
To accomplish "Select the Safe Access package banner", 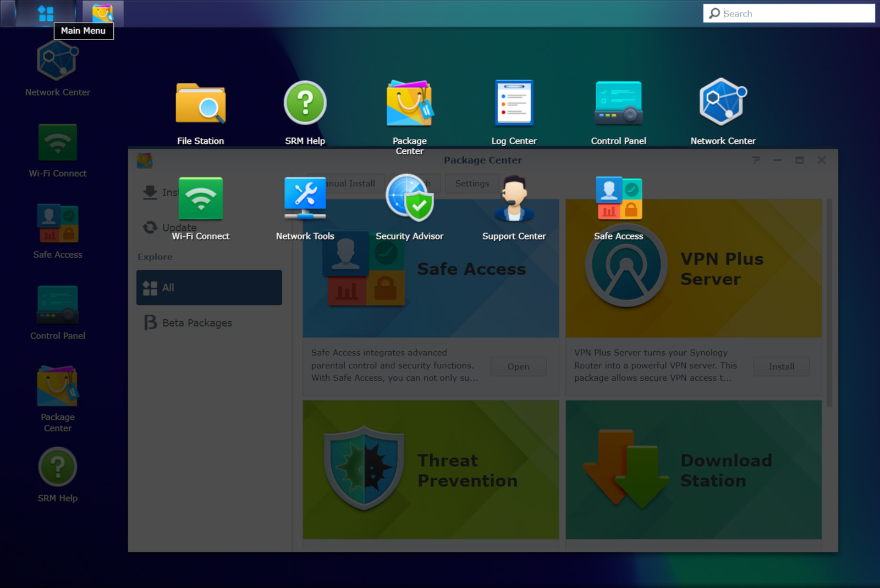I will (431, 269).
